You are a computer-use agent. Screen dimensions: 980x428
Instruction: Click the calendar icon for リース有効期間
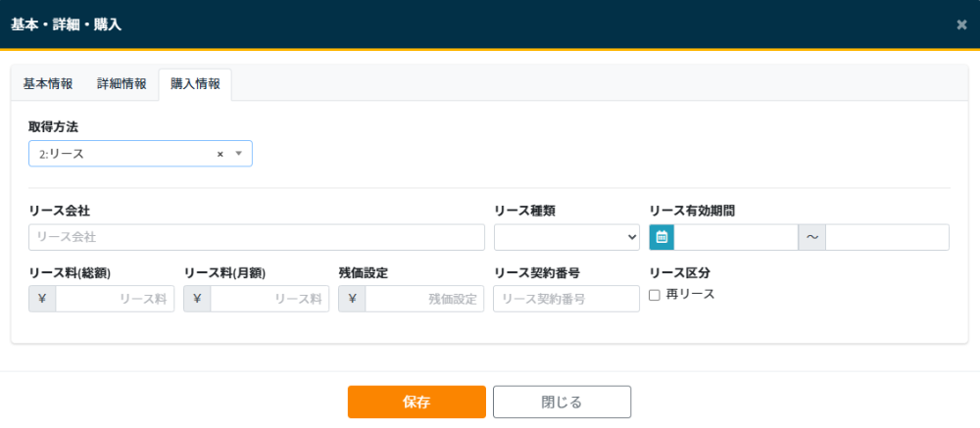click(661, 237)
